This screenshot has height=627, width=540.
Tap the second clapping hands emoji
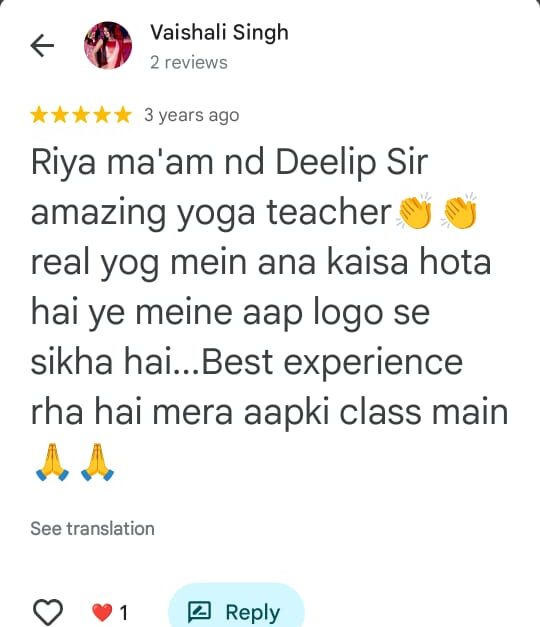pos(459,212)
